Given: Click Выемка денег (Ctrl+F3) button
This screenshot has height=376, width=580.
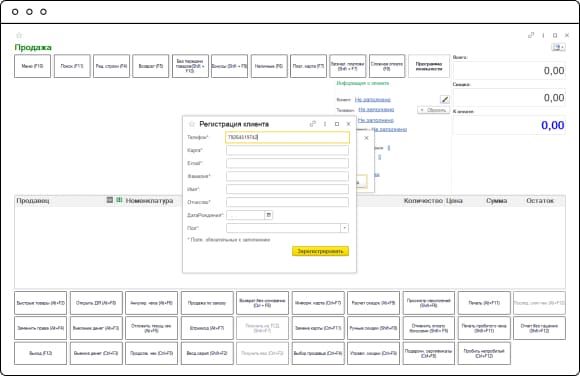Looking at the screenshot, I should pyautogui.click(x=96, y=353).
